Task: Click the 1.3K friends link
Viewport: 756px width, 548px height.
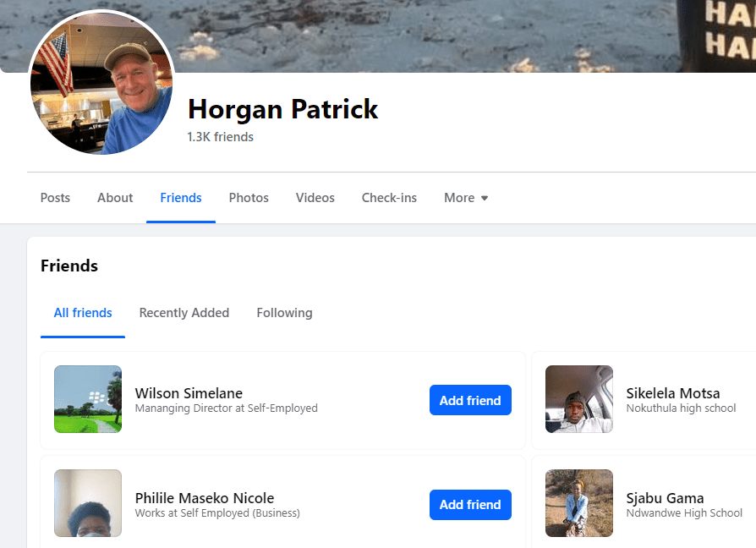Action: [x=221, y=137]
